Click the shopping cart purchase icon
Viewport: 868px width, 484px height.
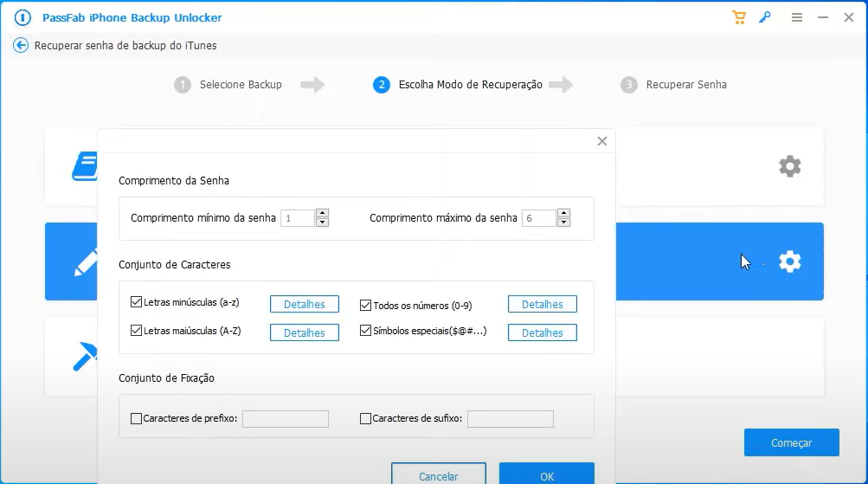(738, 17)
